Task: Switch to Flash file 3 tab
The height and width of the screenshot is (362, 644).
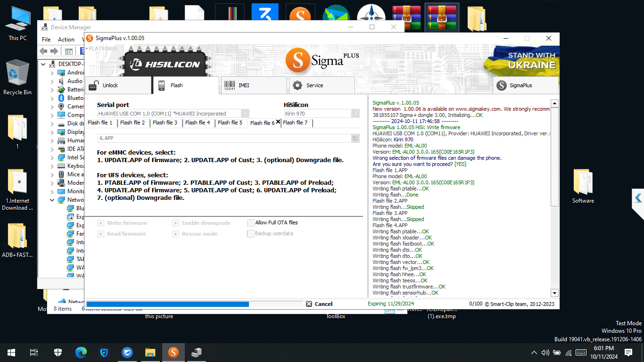Action: click(x=165, y=123)
